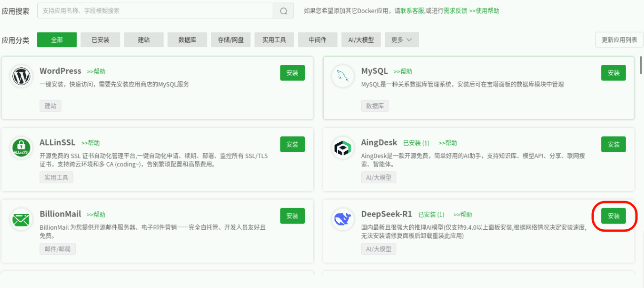The image size is (644, 288).
Task: Open the BillionMail >>帮助 link
Action: tap(96, 214)
